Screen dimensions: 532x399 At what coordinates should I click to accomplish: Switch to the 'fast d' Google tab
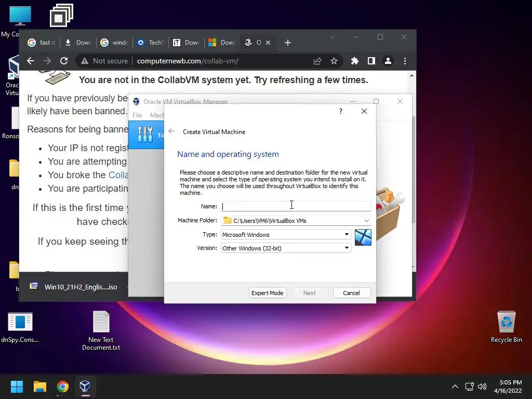[x=42, y=43]
